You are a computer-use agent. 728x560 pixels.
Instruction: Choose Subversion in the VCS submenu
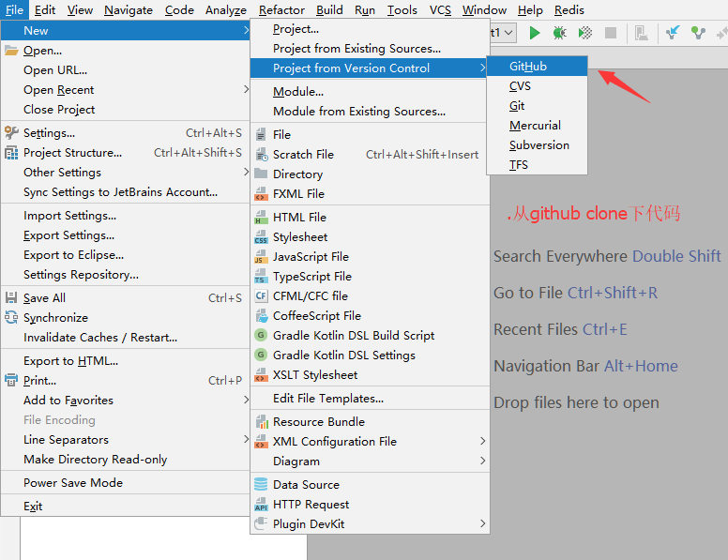click(x=538, y=145)
